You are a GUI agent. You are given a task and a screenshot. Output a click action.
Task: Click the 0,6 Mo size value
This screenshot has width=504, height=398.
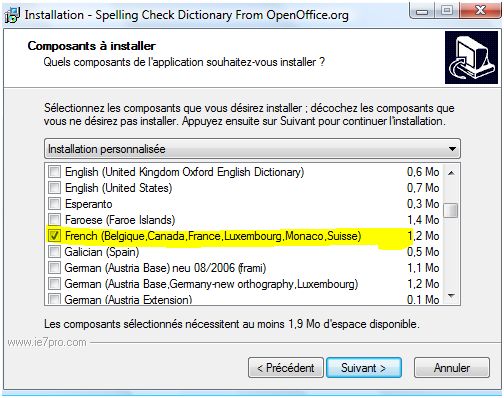(423, 172)
